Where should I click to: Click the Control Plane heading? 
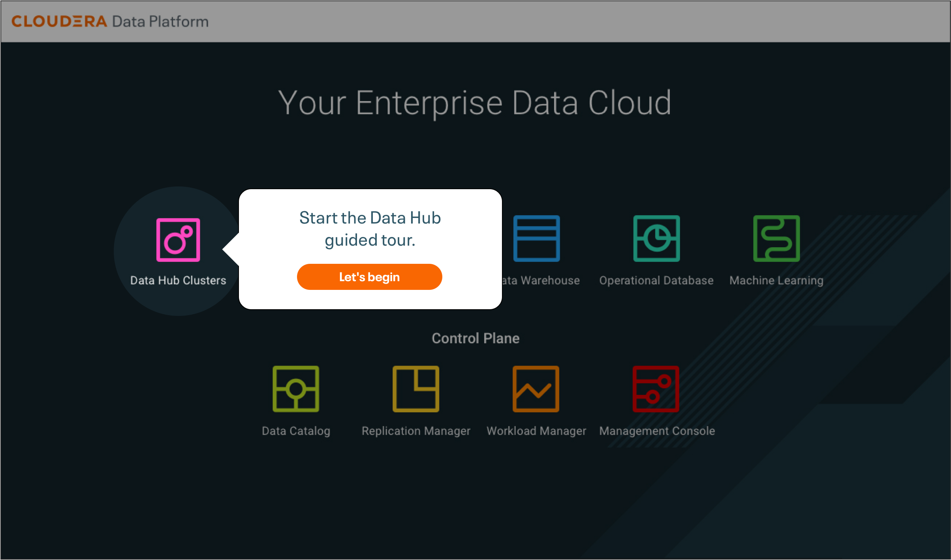[x=475, y=338]
